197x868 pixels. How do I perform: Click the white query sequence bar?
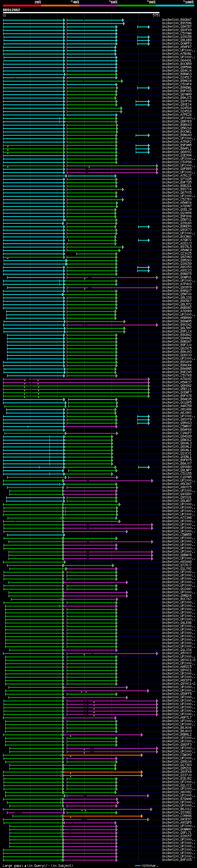click(81, 13)
